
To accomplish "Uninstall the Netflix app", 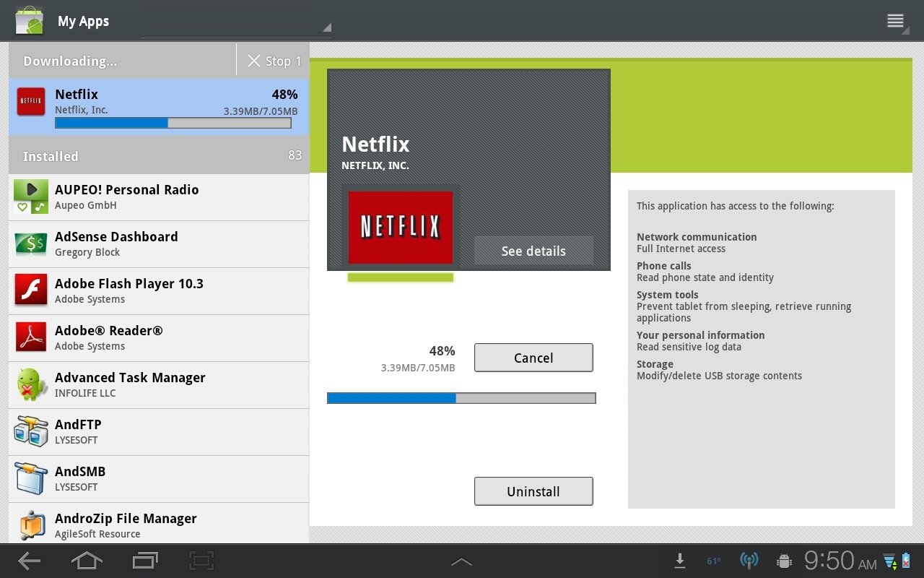I will coord(533,491).
